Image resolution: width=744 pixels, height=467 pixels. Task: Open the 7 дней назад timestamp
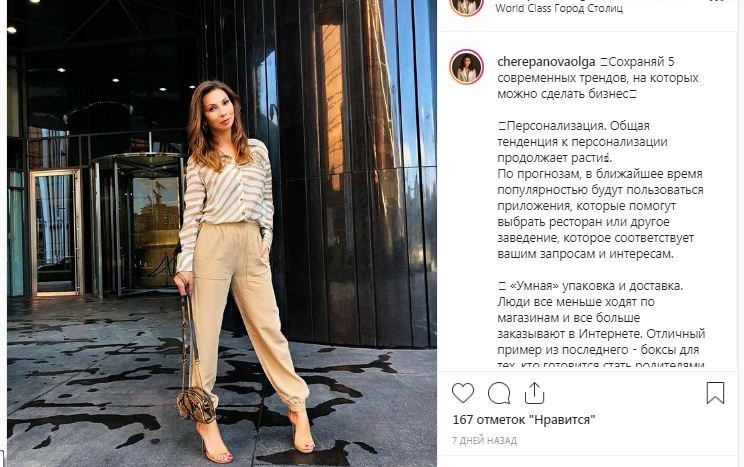click(x=484, y=440)
